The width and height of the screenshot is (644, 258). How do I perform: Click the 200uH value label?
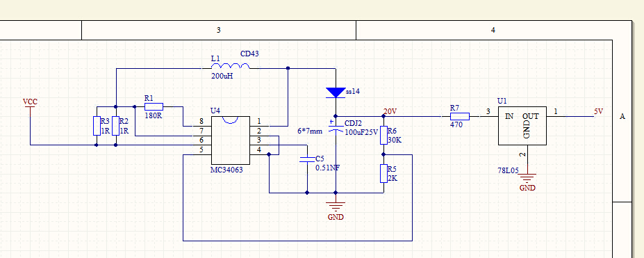(x=222, y=76)
